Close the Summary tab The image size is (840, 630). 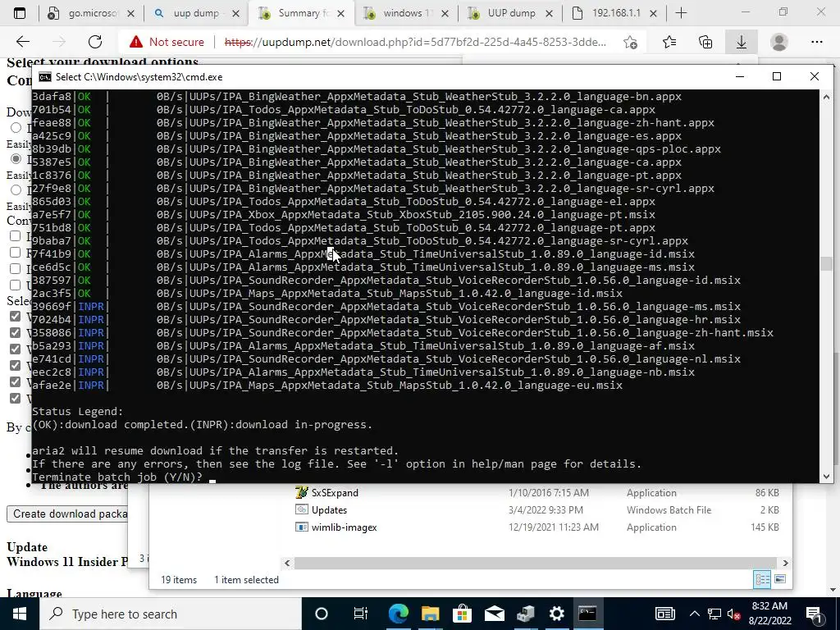coord(340,14)
